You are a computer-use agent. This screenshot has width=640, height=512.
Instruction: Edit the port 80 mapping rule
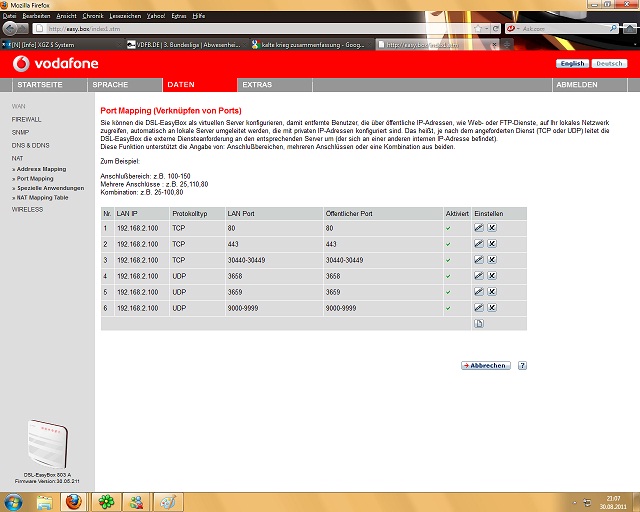tap(479, 228)
